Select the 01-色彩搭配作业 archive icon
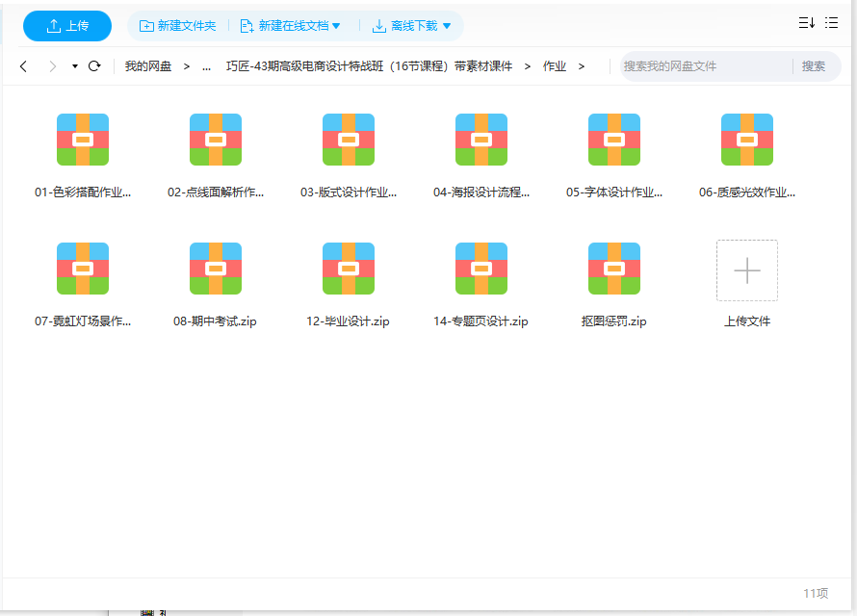 click(83, 140)
